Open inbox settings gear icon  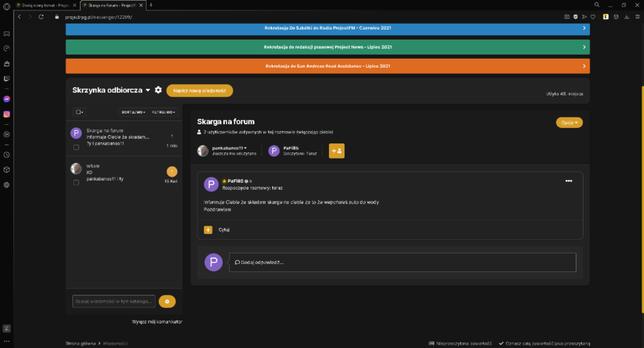pyautogui.click(x=158, y=90)
